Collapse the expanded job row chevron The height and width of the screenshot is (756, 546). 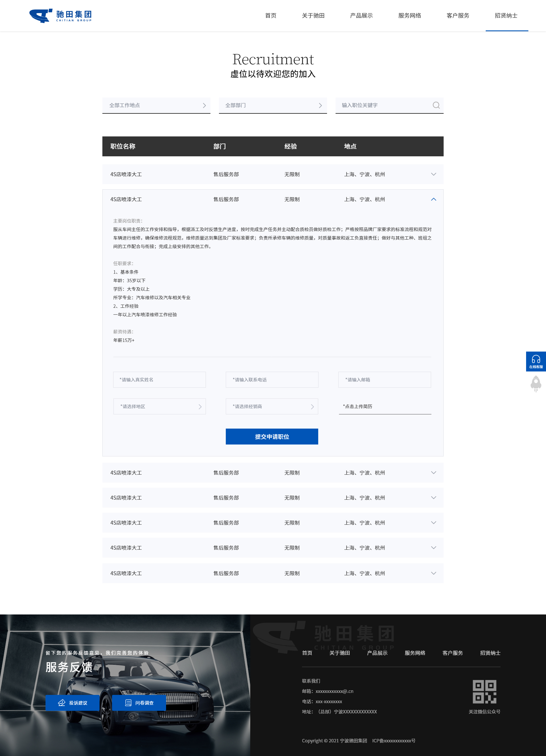(x=433, y=199)
